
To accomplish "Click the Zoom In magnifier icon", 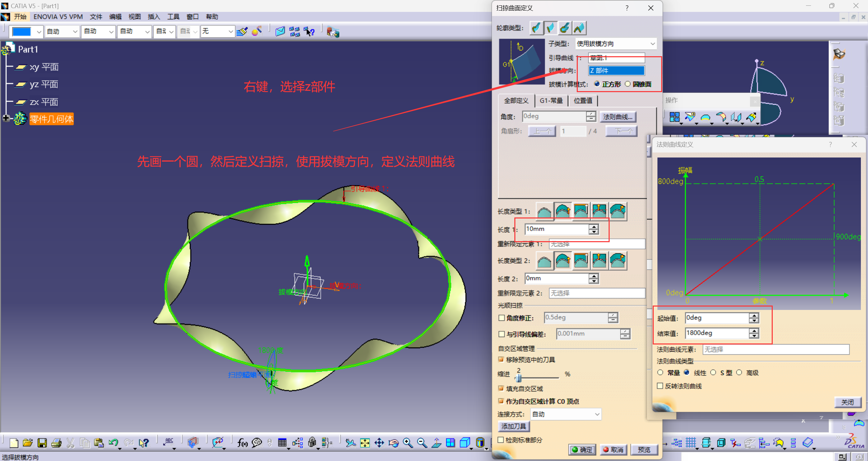I will pyautogui.click(x=408, y=443).
